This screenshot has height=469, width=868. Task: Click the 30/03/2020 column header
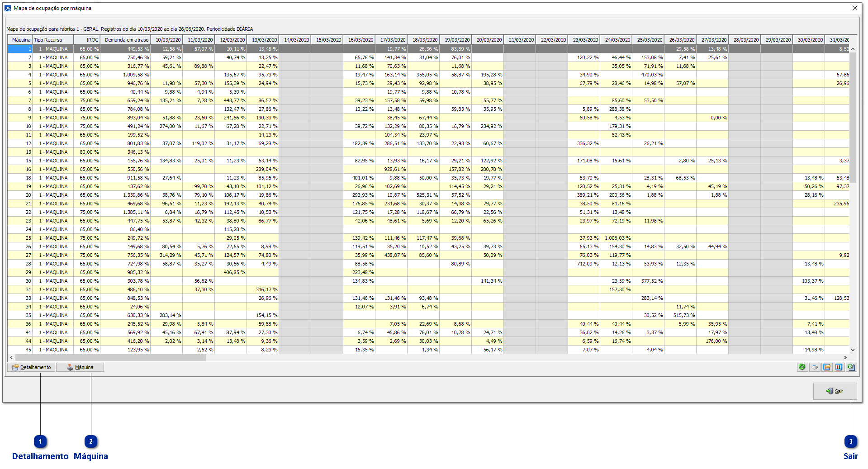[x=809, y=40]
